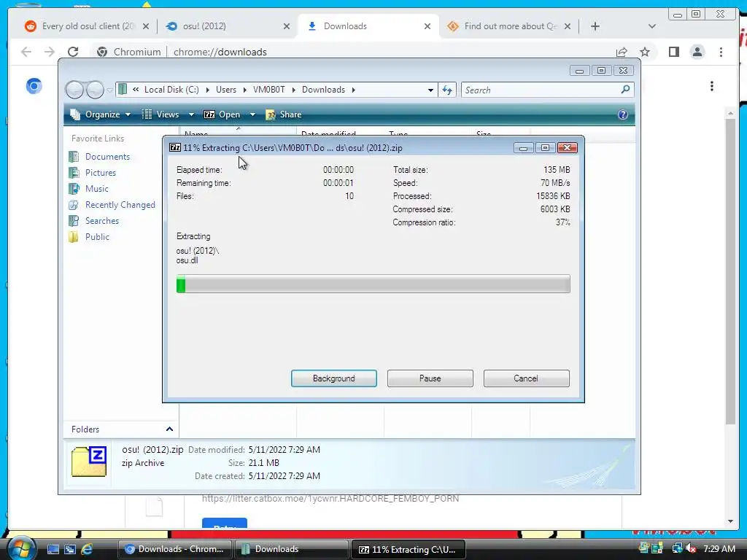Screen dimensions: 747x560
Task: Click the Views toolbar button
Action: [x=161, y=114]
